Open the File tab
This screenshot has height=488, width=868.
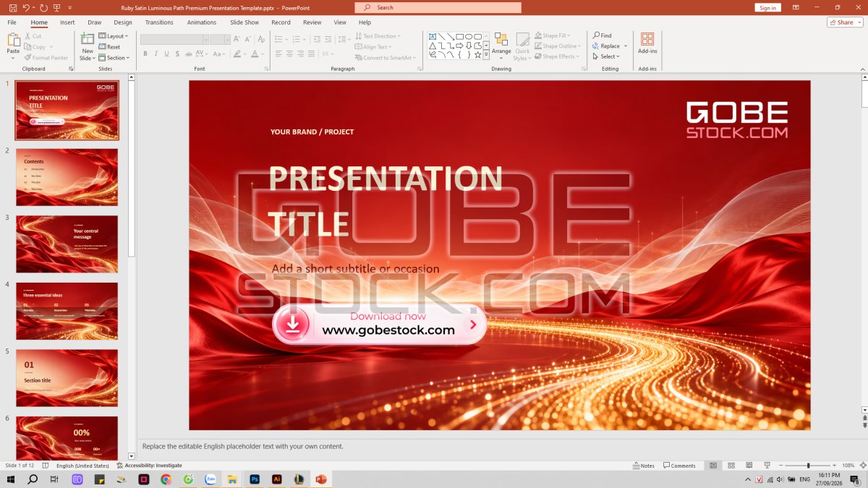(12, 22)
